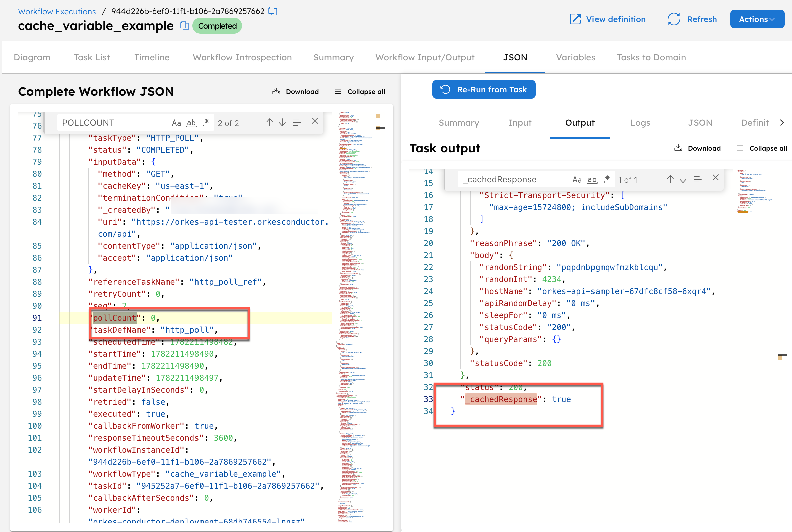Screen dimensions: 792x532
Task: Open the task JSON tab
Action: point(700,123)
